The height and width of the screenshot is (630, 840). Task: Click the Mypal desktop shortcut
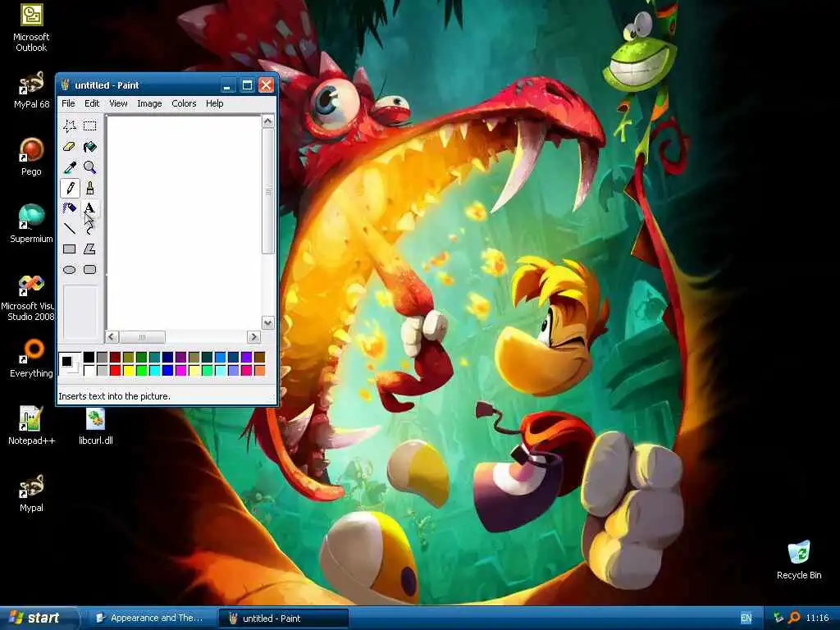(x=31, y=493)
